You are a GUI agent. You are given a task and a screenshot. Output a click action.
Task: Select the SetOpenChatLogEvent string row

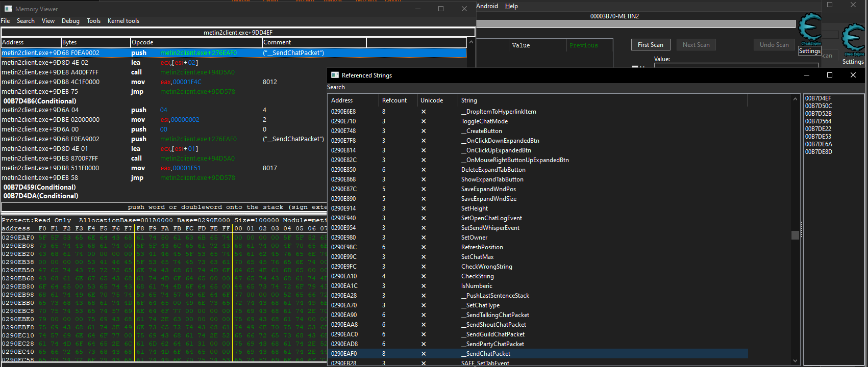[538, 218]
